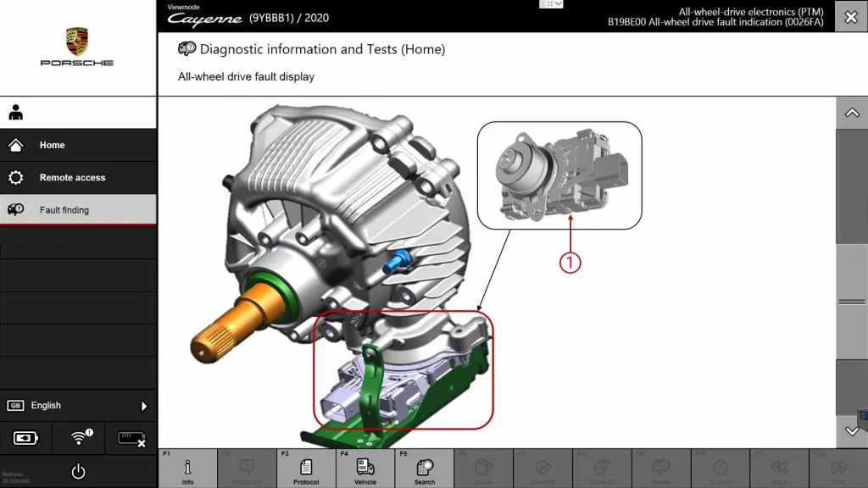Click the power icon in the sidebar
Viewport: 868px width, 488px height.
[x=78, y=471]
